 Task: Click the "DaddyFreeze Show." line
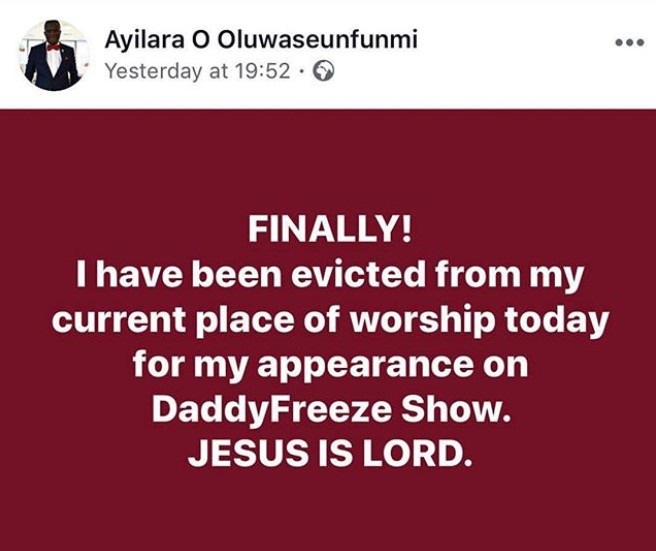[328, 410]
